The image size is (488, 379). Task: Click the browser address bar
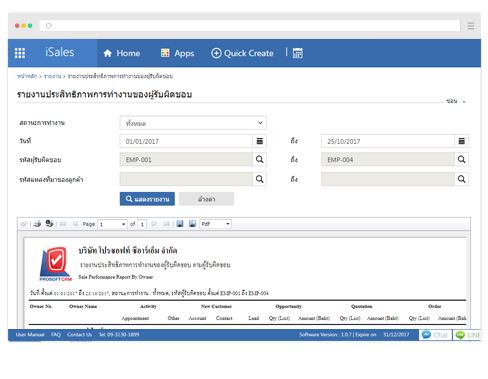pyautogui.click(x=250, y=26)
